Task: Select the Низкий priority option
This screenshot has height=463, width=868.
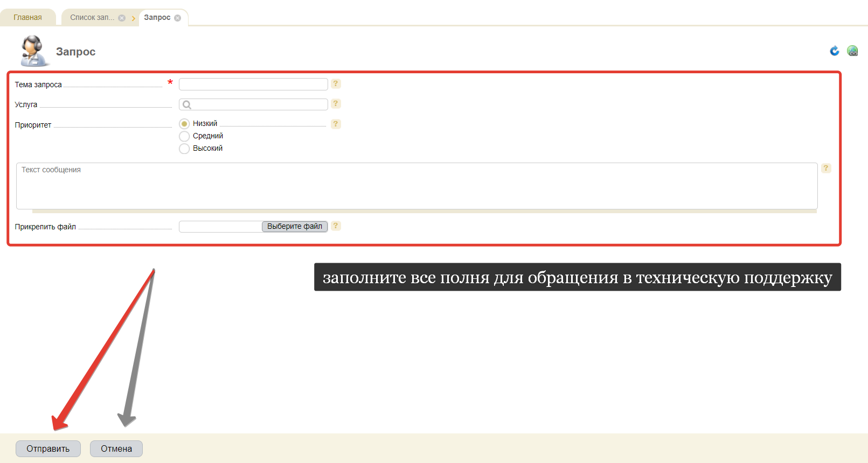Action: 184,124
